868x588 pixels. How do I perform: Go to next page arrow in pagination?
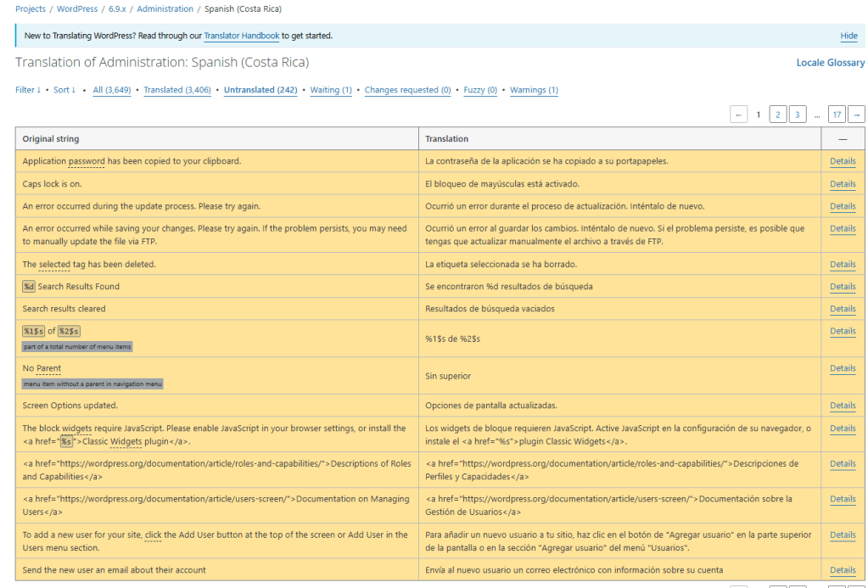(x=856, y=115)
